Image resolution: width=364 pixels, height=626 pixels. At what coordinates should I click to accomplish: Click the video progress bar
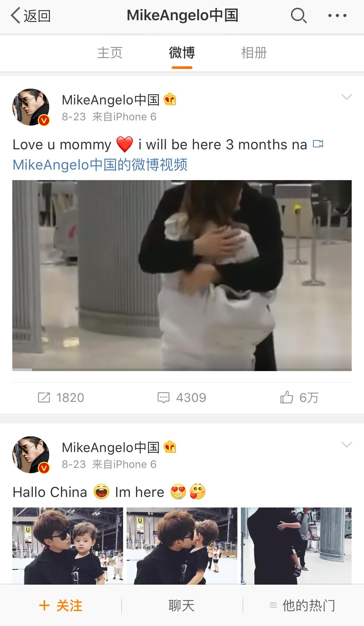182,370
